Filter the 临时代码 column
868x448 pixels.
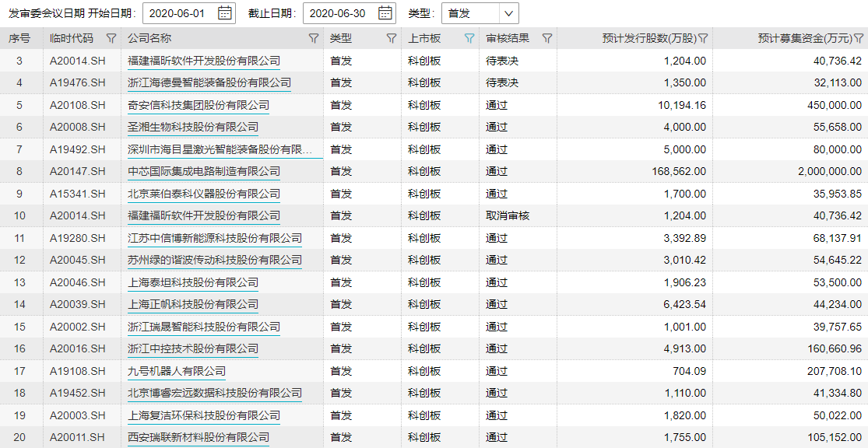click(x=111, y=39)
